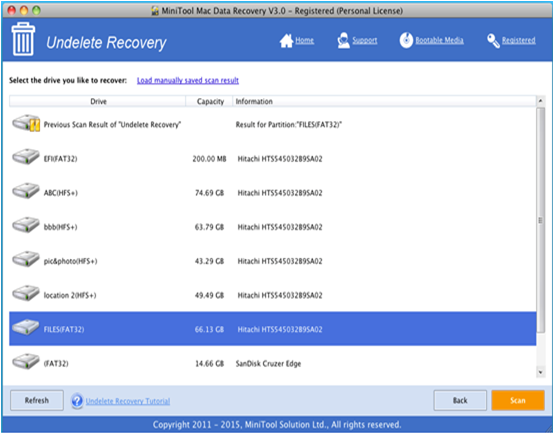
Task: Open the Home link
Action: pos(304,41)
